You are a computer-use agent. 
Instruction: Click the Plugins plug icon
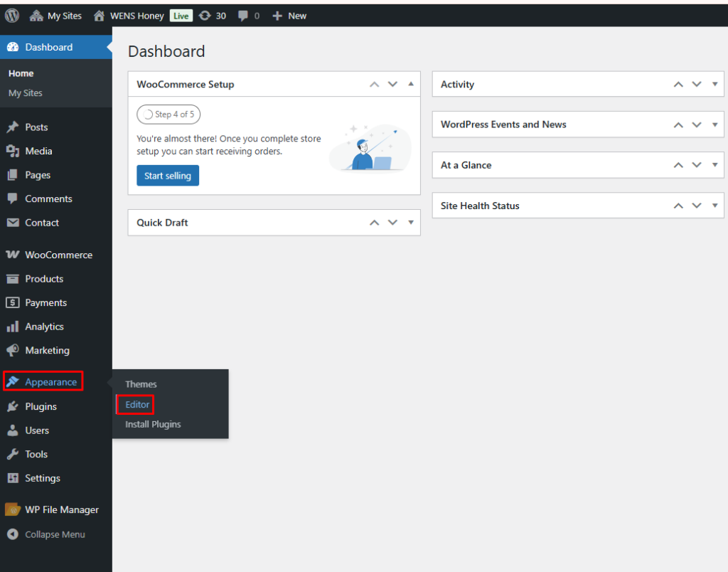click(x=13, y=406)
